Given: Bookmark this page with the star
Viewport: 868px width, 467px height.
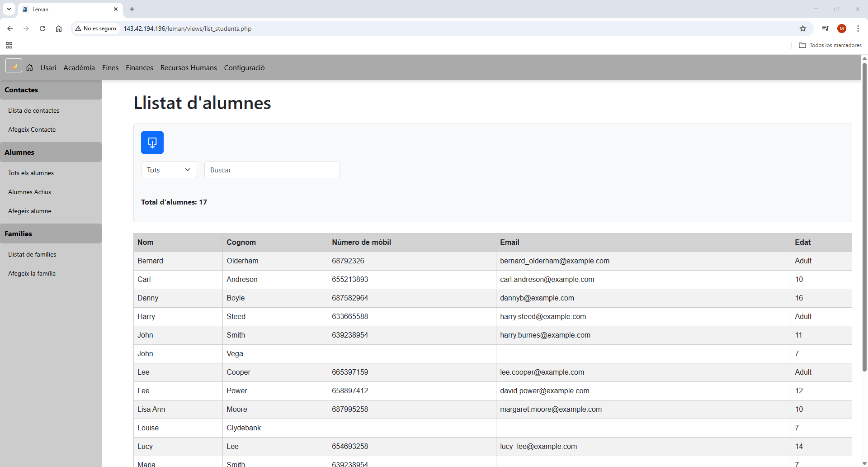Looking at the screenshot, I should (803, 29).
